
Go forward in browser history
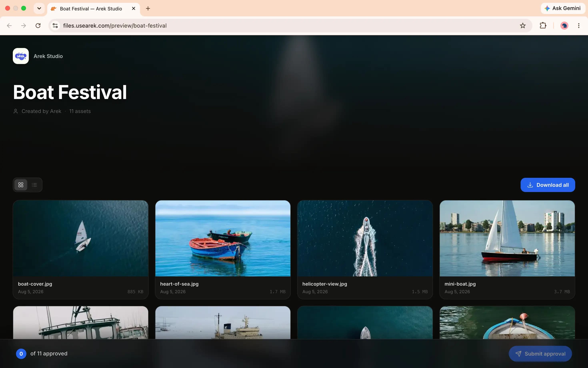pyautogui.click(x=24, y=26)
